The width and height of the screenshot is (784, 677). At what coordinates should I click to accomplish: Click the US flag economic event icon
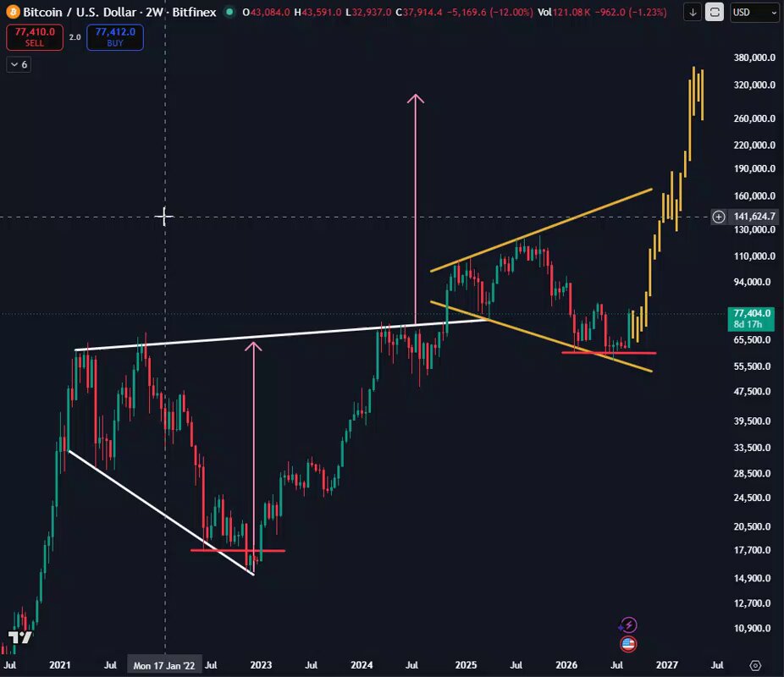click(x=628, y=643)
